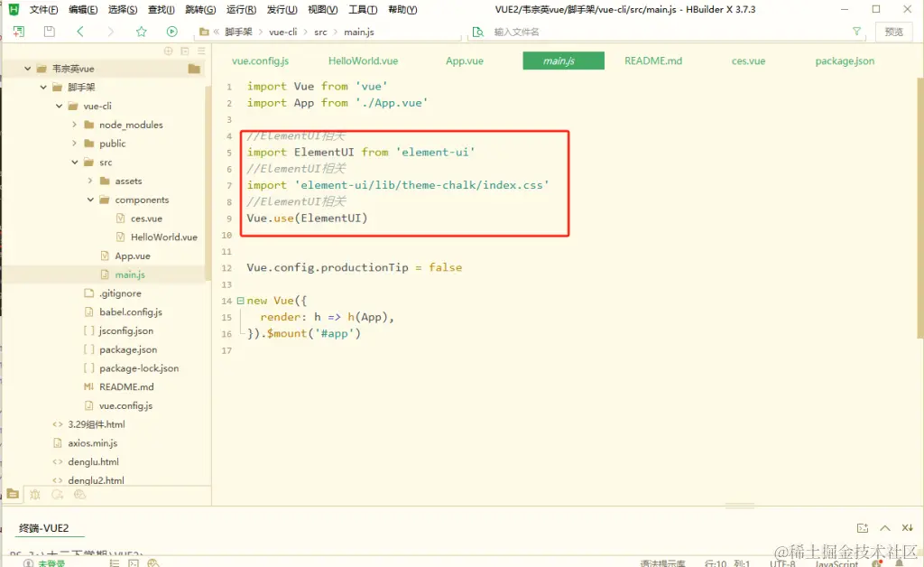The image size is (924, 567).
Task: Click the new file icon in toolbar
Action: tap(18, 32)
